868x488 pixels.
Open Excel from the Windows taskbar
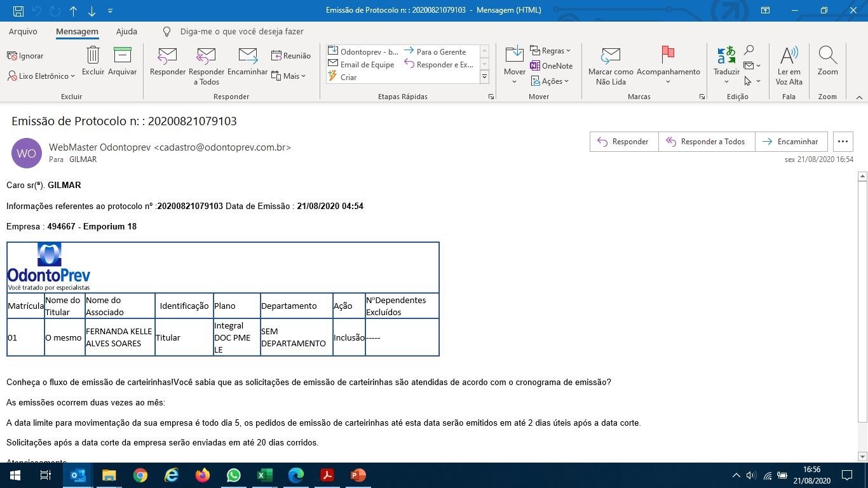click(x=265, y=475)
